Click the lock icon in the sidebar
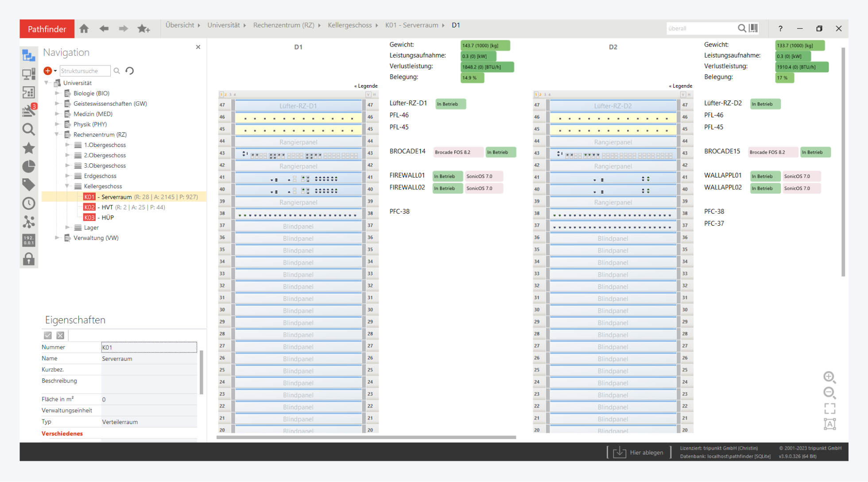This screenshot has height=482, width=868. point(29,259)
